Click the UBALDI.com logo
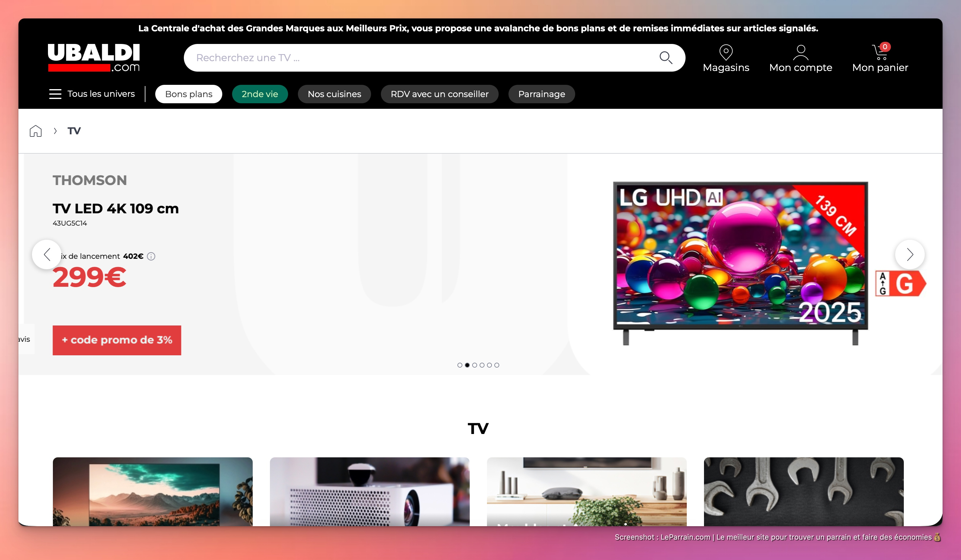 point(94,57)
